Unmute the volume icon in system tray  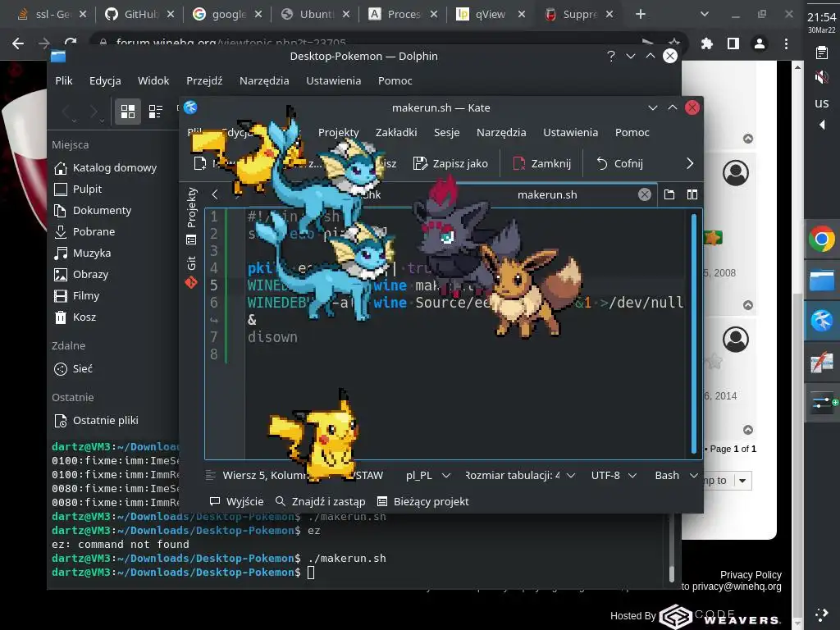pos(821,78)
